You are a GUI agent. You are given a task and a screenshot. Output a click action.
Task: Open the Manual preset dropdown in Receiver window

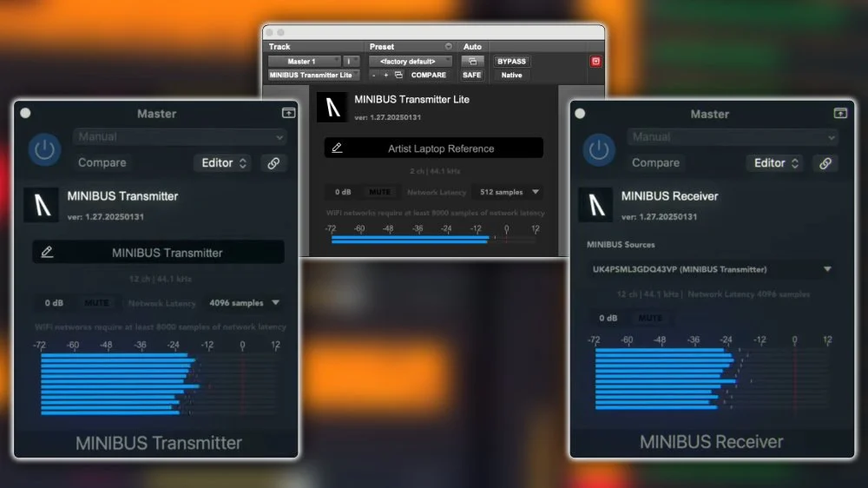[x=733, y=137]
